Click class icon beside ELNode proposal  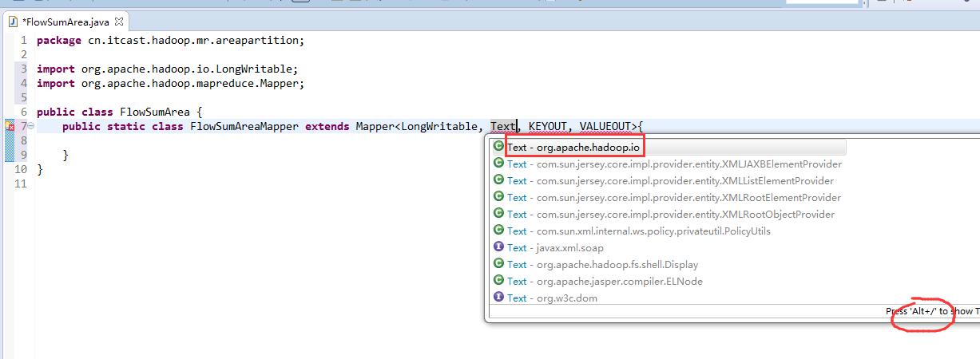499,280
